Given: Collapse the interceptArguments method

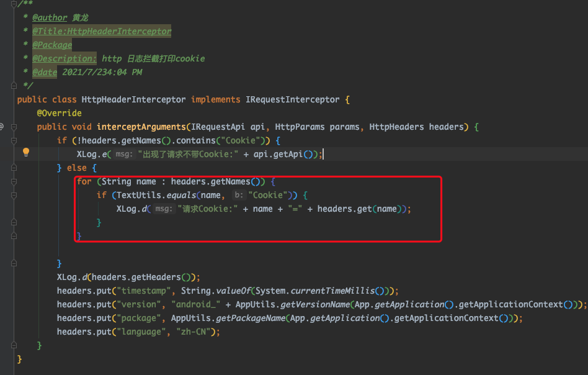Looking at the screenshot, I should pos(13,127).
